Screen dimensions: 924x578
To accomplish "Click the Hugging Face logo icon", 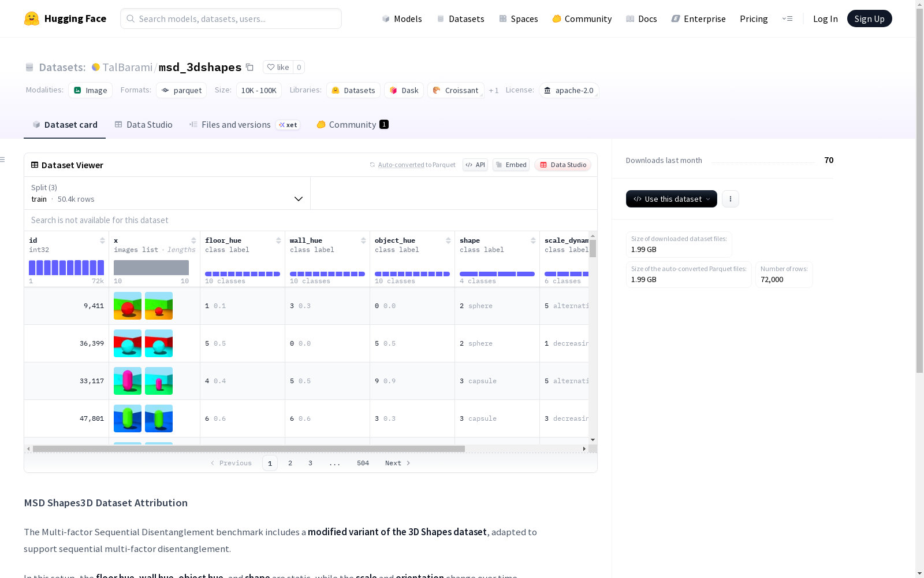I will tap(32, 18).
